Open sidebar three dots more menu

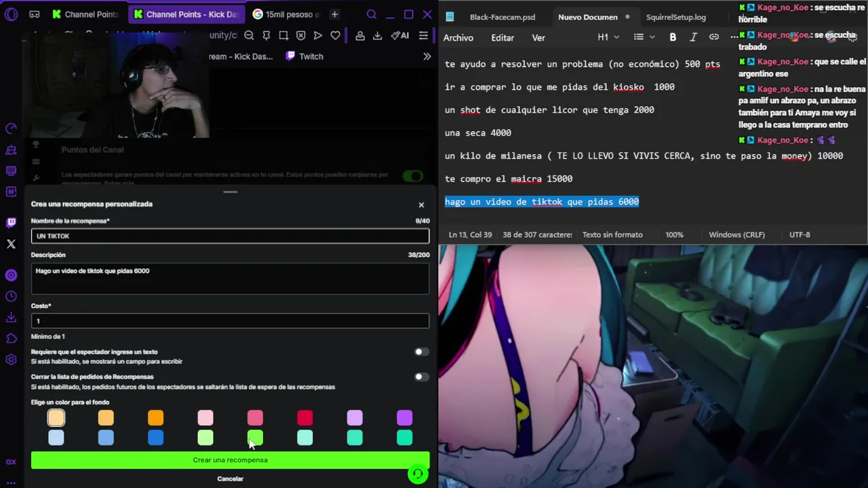click(11, 483)
